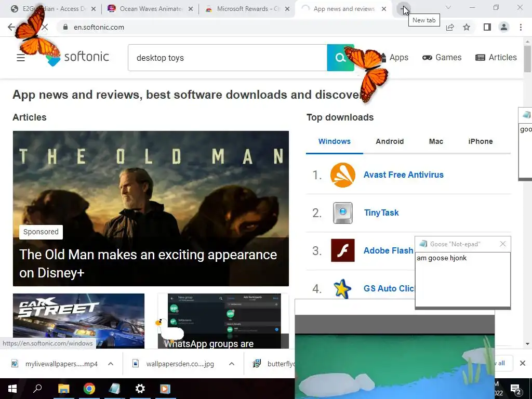Open the Articles navigation link
The image size is (532, 399).
point(496,57)
